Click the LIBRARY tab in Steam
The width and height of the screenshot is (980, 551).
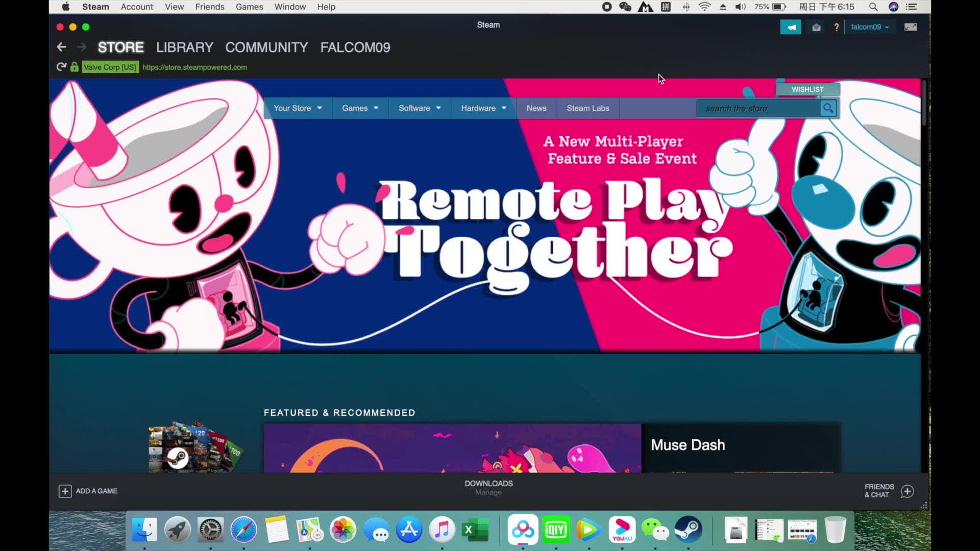[x=185, y=47]
